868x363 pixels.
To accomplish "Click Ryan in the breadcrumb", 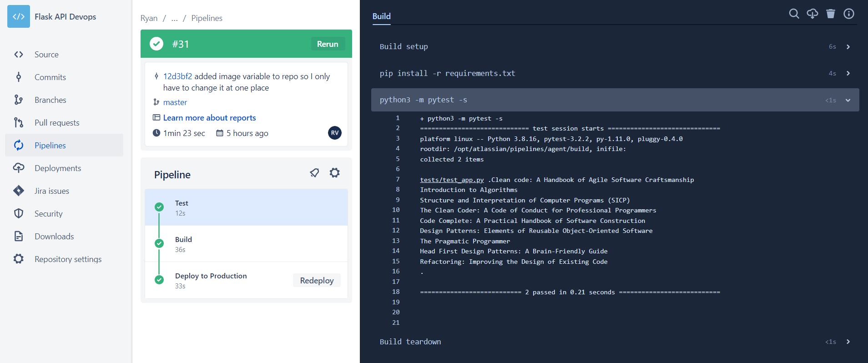I will [x=149, y=18].
